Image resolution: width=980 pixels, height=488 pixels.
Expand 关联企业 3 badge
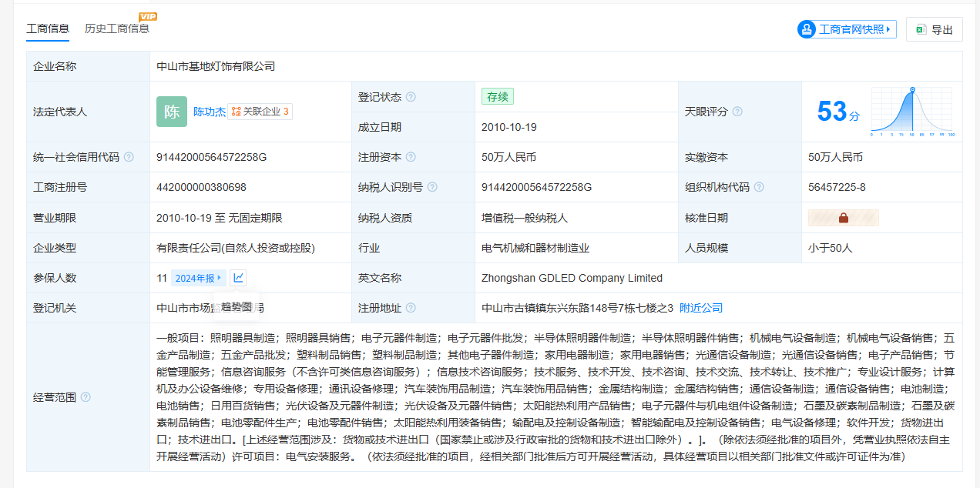(x=260, y=112)
